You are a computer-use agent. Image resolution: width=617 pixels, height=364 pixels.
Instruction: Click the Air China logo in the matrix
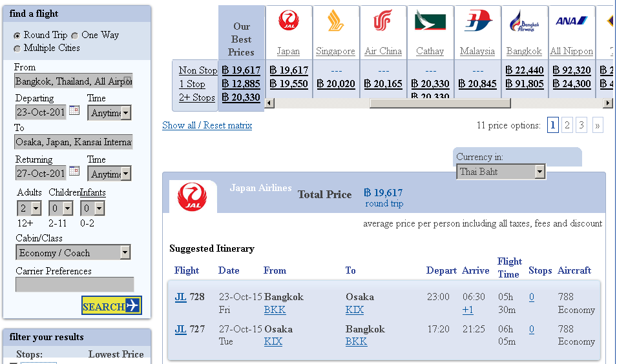(382, 21)
